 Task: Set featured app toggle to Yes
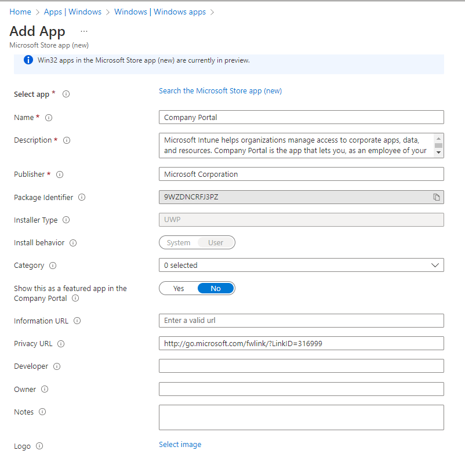pyautogui.click(x=179, y=288)
